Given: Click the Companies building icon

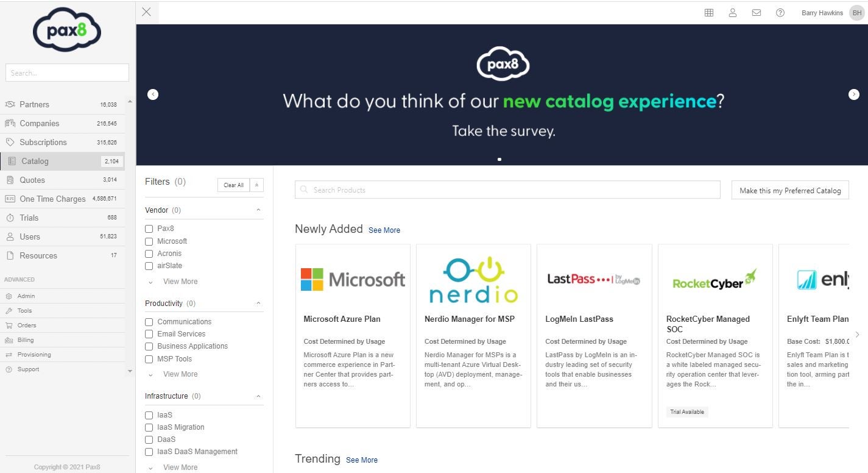Looking at the screenshot, I should (x=10, y=123).
